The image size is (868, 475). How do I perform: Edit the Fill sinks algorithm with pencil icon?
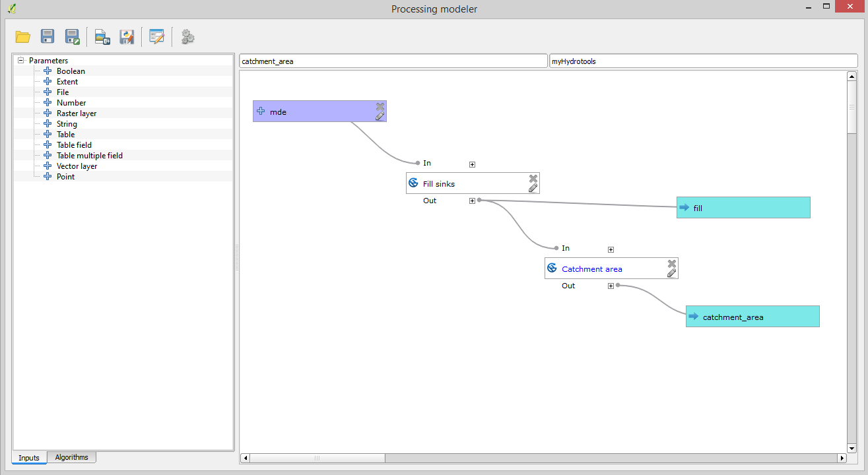[533, 188]
